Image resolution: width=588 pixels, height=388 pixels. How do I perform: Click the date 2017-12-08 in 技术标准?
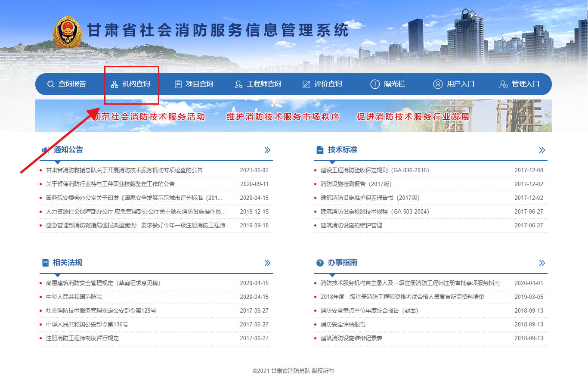tap(529, 171)
